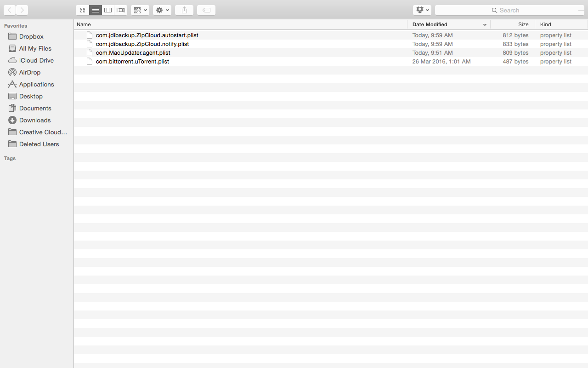Click the date of ZipCloud.notify.plist
Screen dimensions: 588x368
click(x=432, y=44)
